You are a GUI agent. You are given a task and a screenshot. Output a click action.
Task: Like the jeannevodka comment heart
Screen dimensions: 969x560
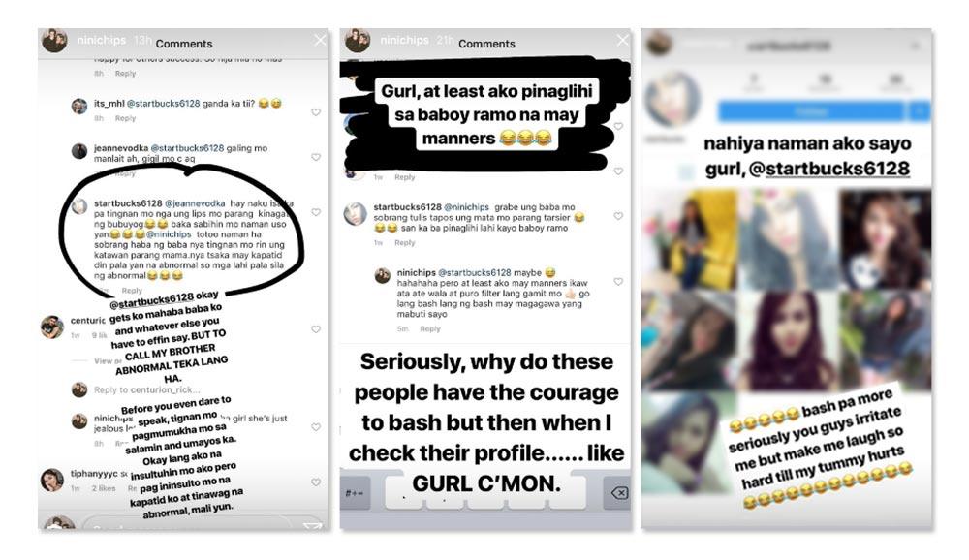pos(316,157)
